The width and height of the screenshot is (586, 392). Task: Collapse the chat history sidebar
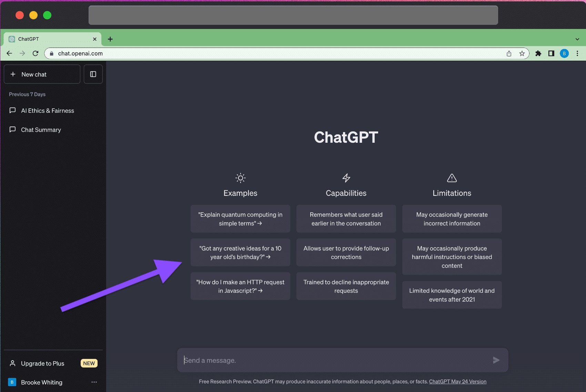click(x=93, y=74)
